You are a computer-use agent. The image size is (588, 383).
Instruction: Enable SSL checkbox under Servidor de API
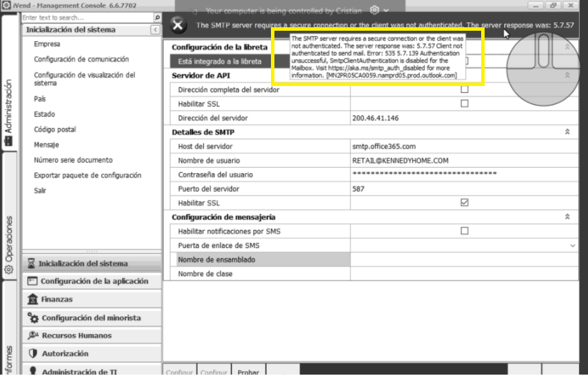(464, 103)
